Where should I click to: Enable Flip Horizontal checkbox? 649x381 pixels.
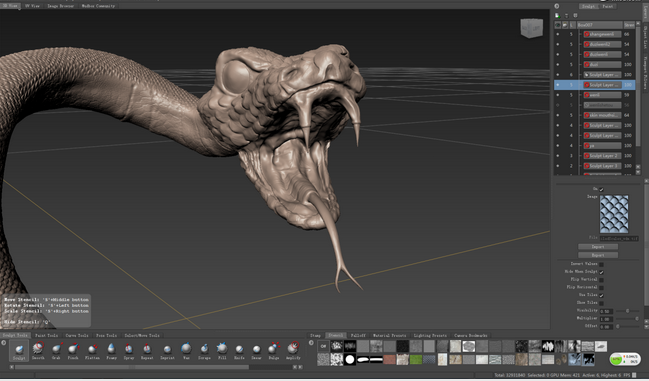pyautogui.click(x=601, y=287)
